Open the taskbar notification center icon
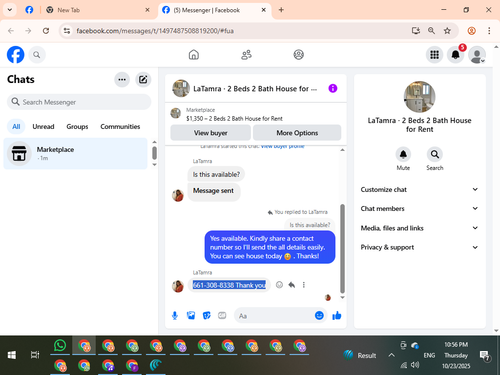 point(484,356)
